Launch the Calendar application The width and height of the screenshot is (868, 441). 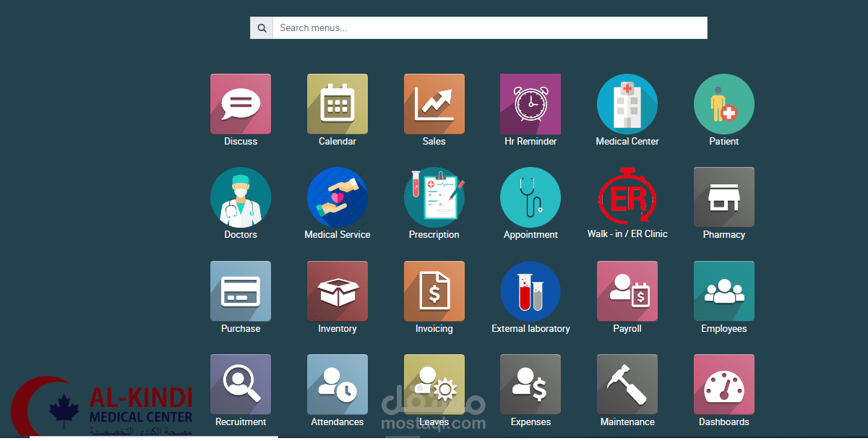click(x=338, y=103)
